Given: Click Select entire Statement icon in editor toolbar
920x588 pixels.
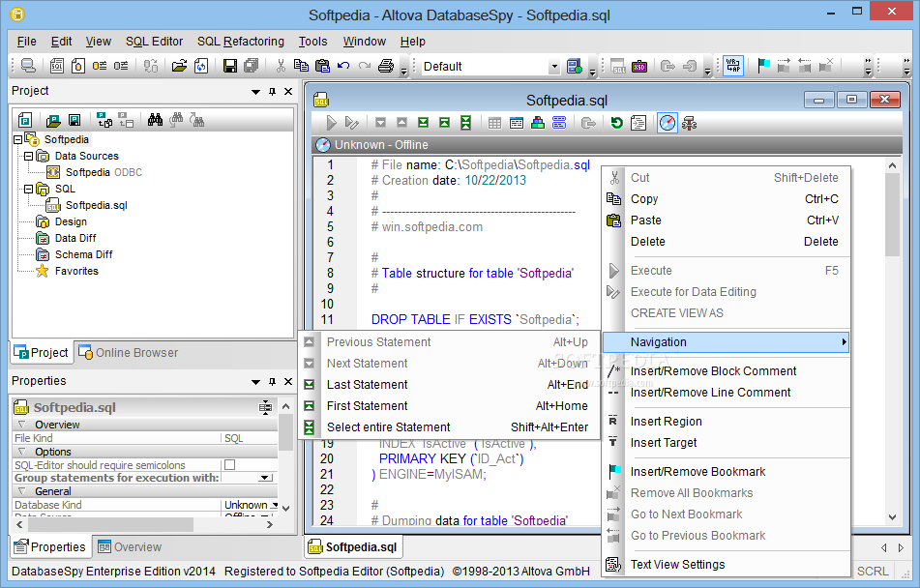Looking at the screenshot, I should tap(465, 123).
